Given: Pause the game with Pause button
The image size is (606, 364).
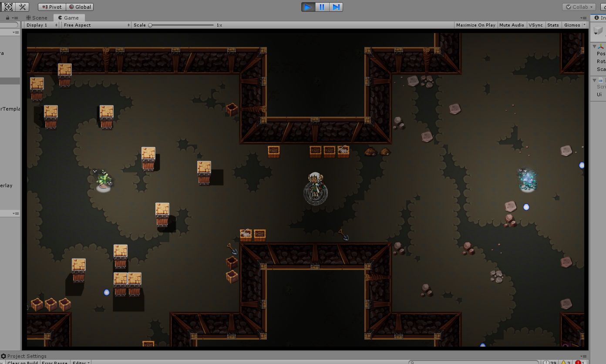Looking at the screenshot, I should (x=322, y=7).
